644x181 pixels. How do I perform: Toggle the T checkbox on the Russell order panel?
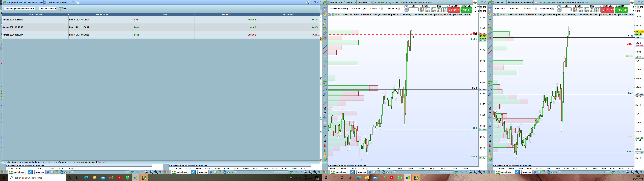pyautogui.click(x=476, y=7)
